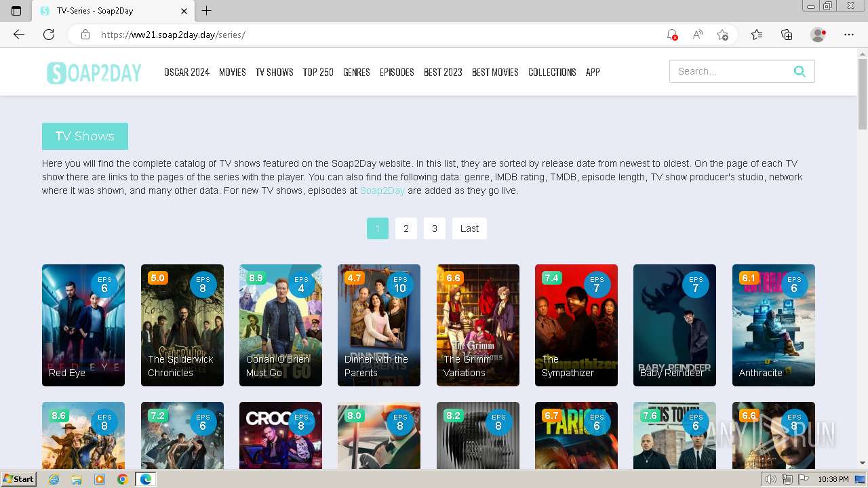The image size is (868, 488).
Task: Open the tab actions menu icon
Action: (16, 11)
